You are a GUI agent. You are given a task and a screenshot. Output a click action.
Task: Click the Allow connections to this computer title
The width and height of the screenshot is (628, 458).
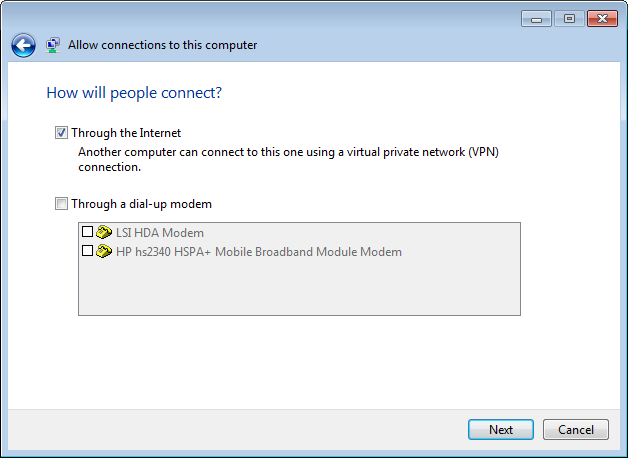pos(162,45)
